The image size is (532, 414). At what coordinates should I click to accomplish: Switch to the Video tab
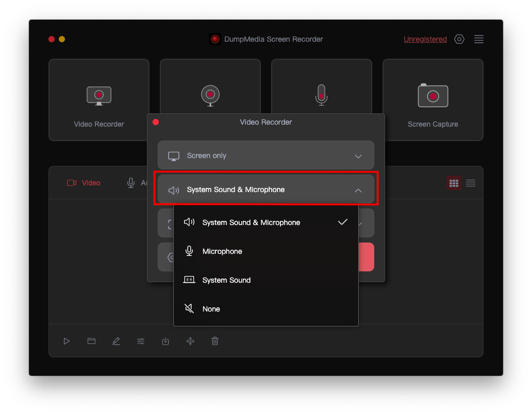pyautogui.click(x=84, y=183)
